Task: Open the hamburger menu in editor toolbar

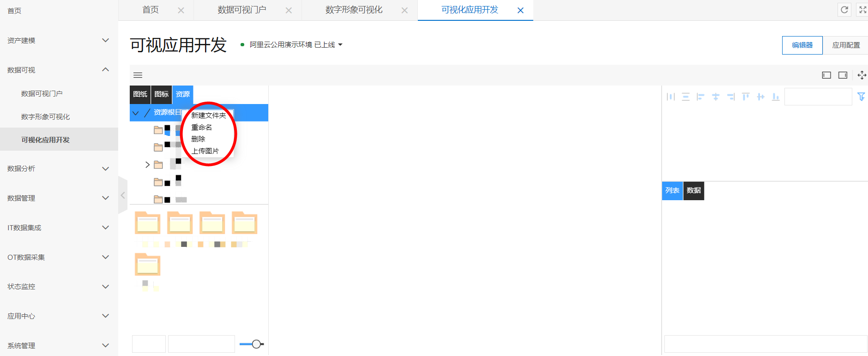Action: 138,75
